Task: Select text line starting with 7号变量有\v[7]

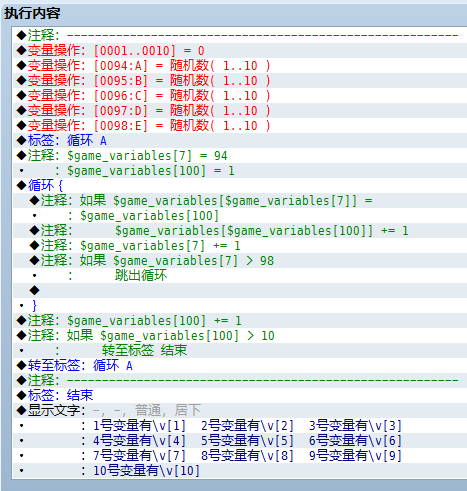Action: (239, 455)
